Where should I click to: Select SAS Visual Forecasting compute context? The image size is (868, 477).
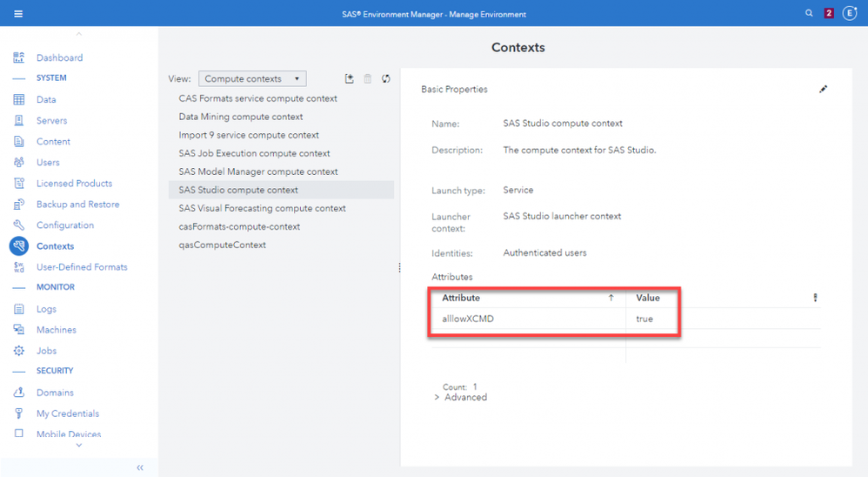(x=281, y=208)
